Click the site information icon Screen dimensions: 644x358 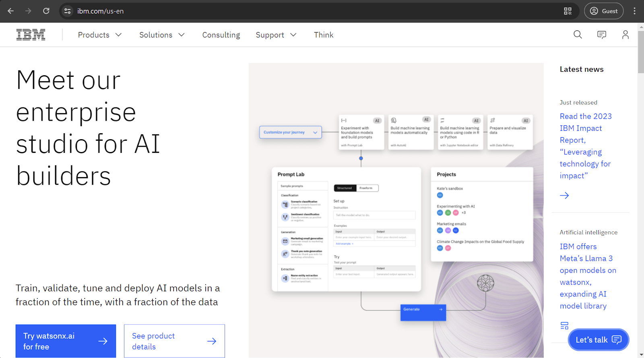coord(68,11)
